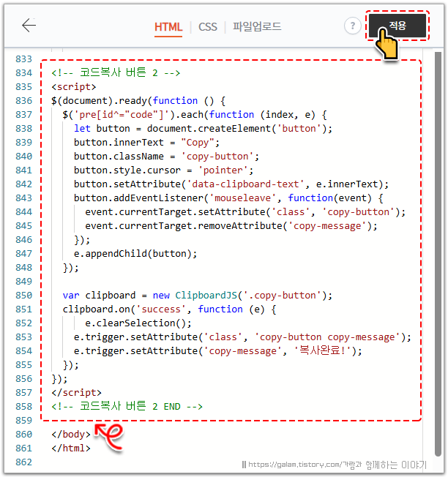This screenshot has width=448, height=477.
Task: Click the '<!-- 코드복사 버튼 2 -->' comment line
Action: tap(116, 73)
